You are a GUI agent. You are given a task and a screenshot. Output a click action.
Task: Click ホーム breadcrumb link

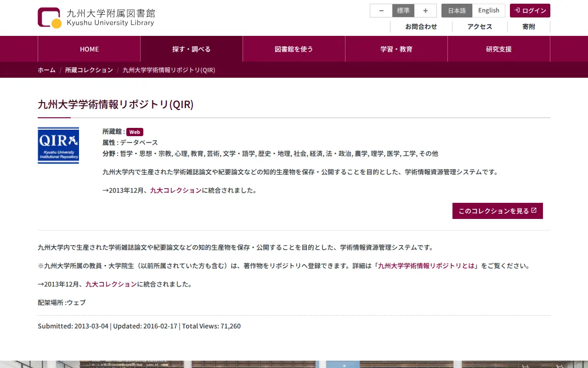46,70
